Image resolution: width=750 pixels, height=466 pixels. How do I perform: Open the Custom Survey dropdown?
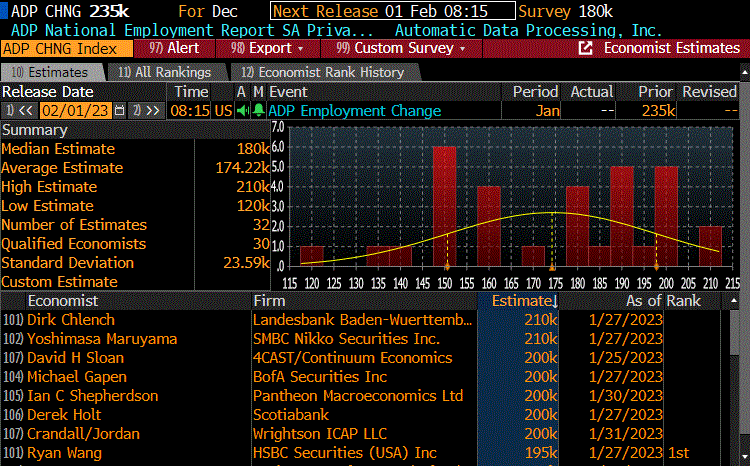pyautogui.click(x=401, y=48)
